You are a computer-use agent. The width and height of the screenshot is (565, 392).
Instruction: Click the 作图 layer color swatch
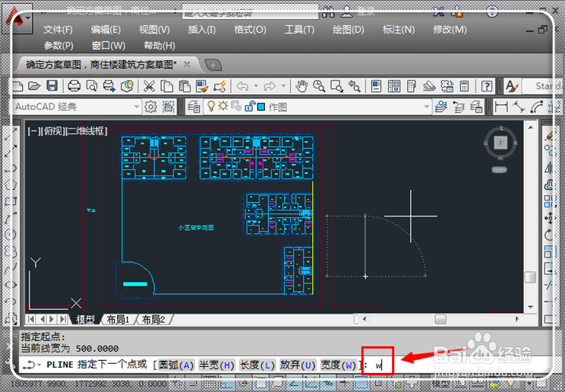click(261, 107)
